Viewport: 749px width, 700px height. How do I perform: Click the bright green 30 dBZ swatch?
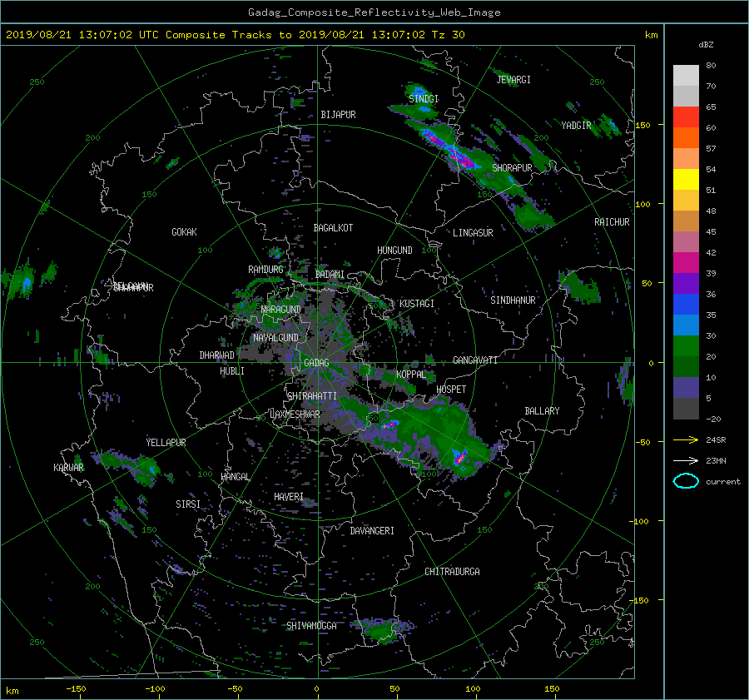click(686, 345)
